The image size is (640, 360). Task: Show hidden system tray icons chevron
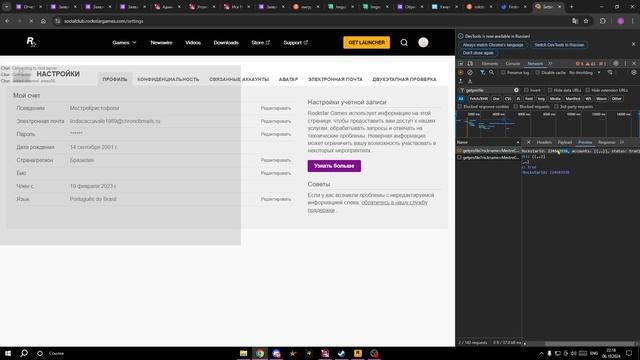(541, 353)
